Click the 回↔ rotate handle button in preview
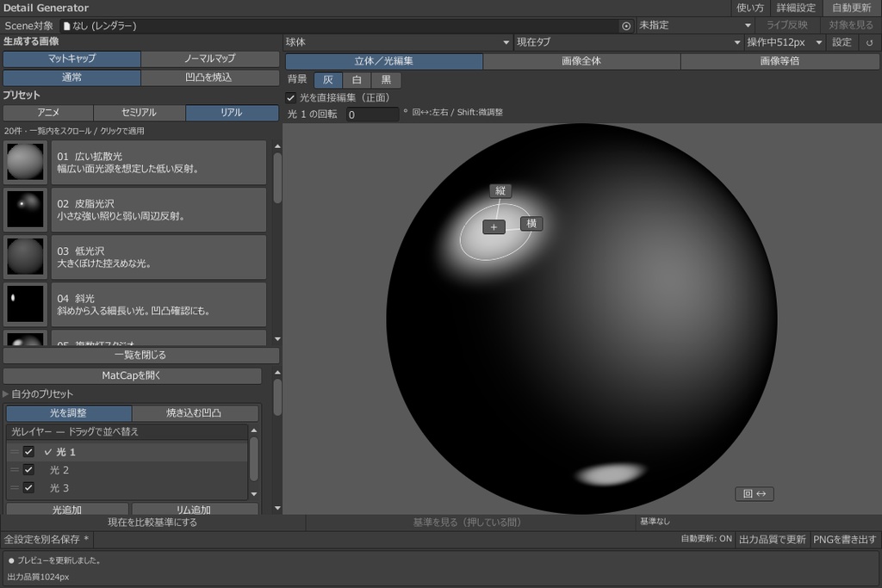882x588 pixels. [755, 493]
